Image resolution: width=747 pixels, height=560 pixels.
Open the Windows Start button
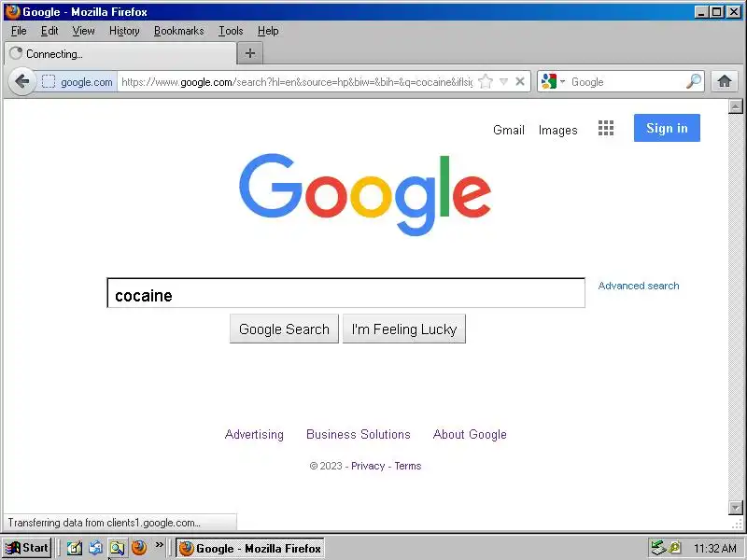point(27,548)
